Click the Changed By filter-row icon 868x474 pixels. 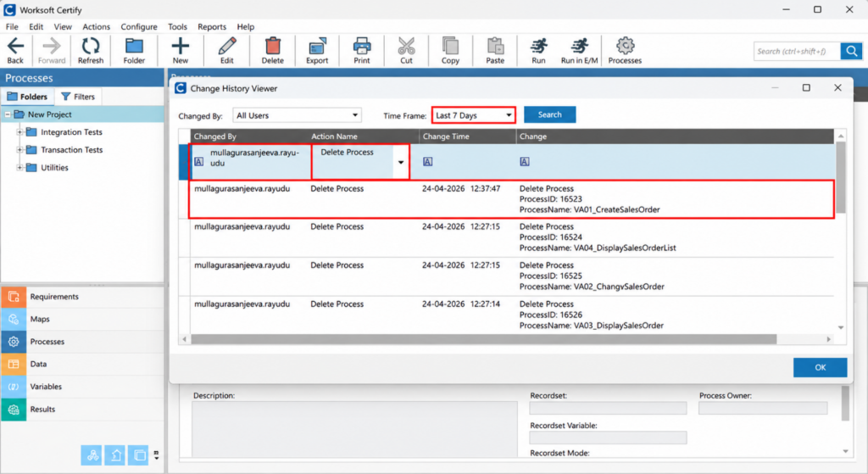pyautogui.click(x=198, y=162)
